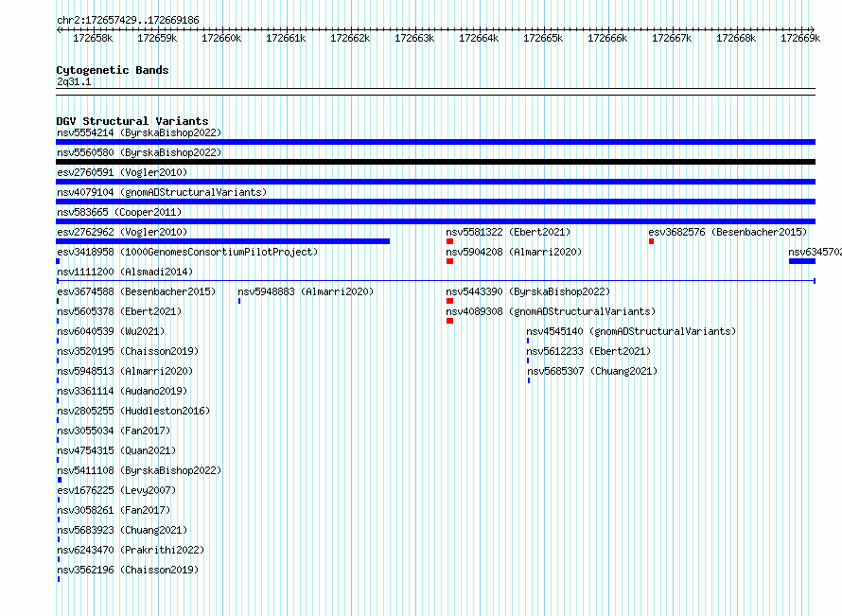Click the red marker under nsv5581322
The width and height of the screenshot is (842, 616).
[x=450, y=241]
